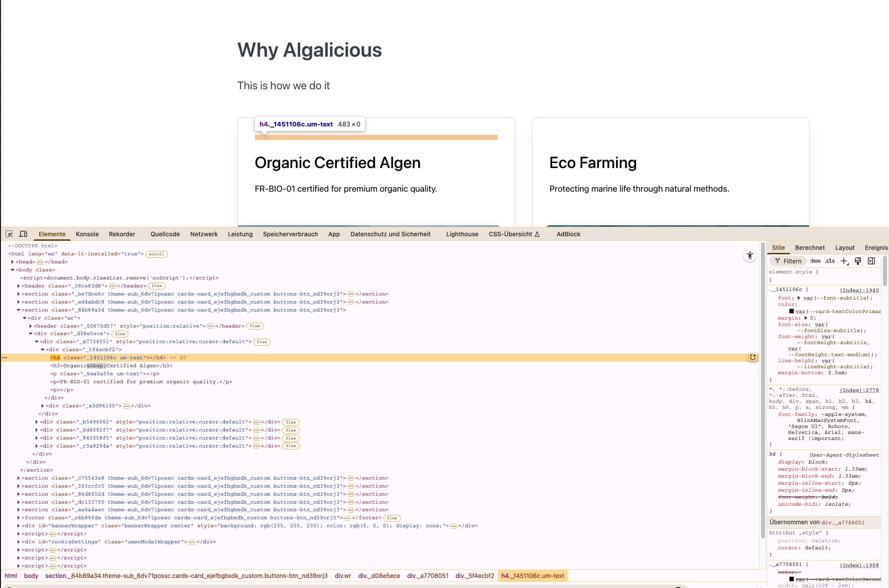This screenshot has width=889, height=588.
Task: Activate the element inspector picker tool
Action: click(x=9, y=234)
